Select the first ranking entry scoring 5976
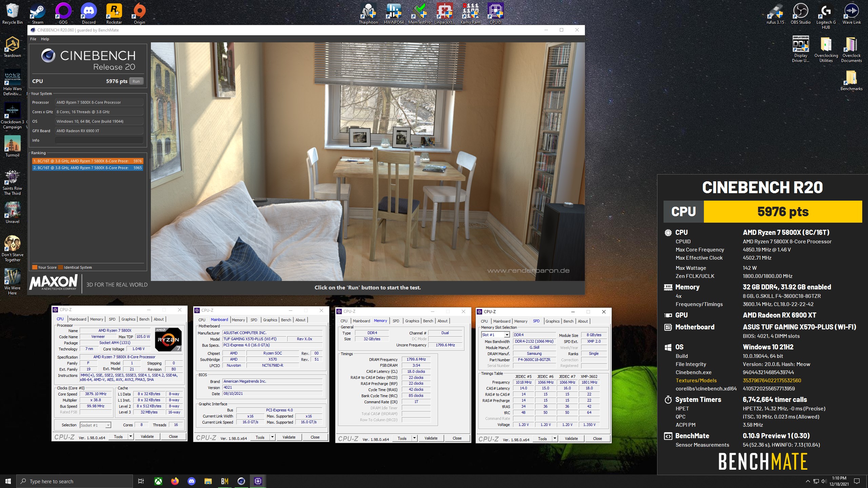The image size is (868, 488). [87, 161]
